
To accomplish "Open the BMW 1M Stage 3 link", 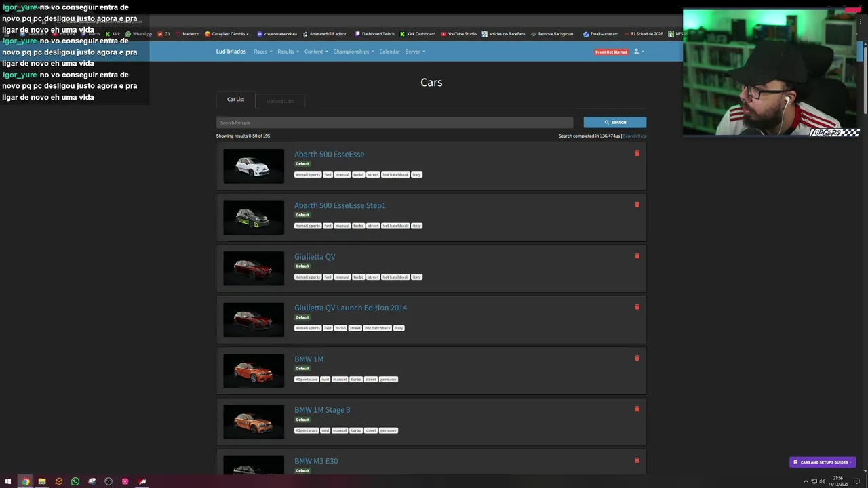I will 322,410.
